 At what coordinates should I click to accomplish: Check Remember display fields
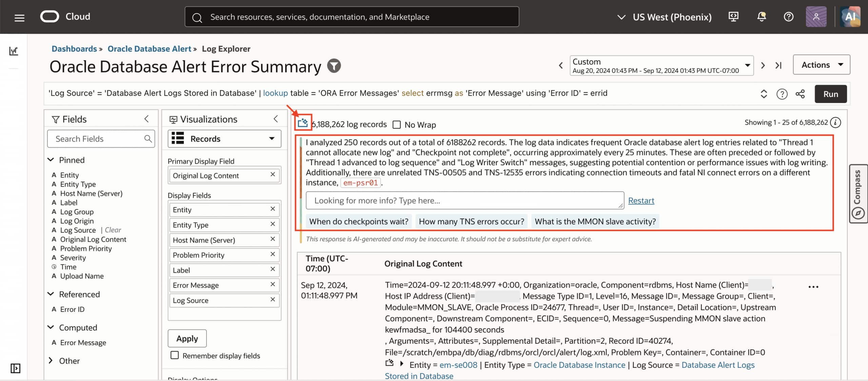coord(175,355)
